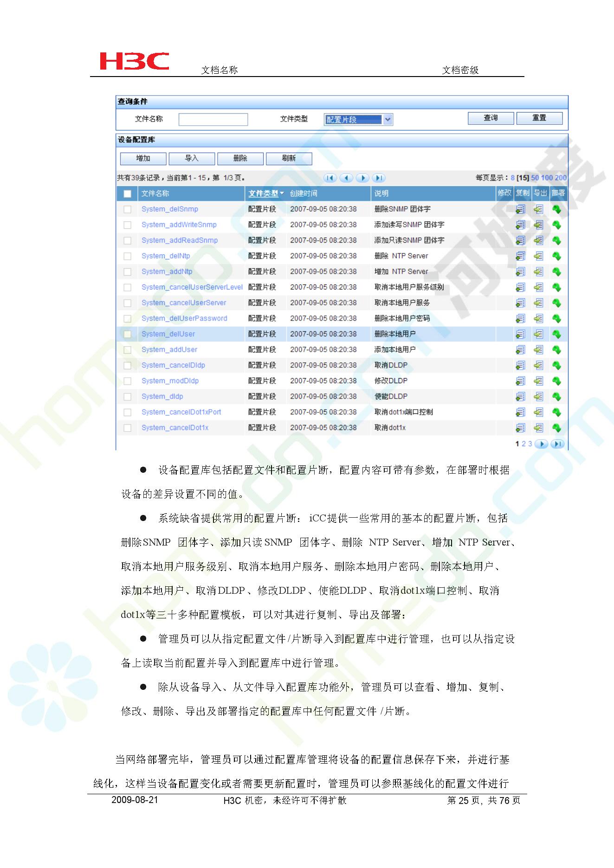614x868 pixels.
Task: Open the System_delUserPassword link
Action: pyautogui.click(x=184, y=318)
